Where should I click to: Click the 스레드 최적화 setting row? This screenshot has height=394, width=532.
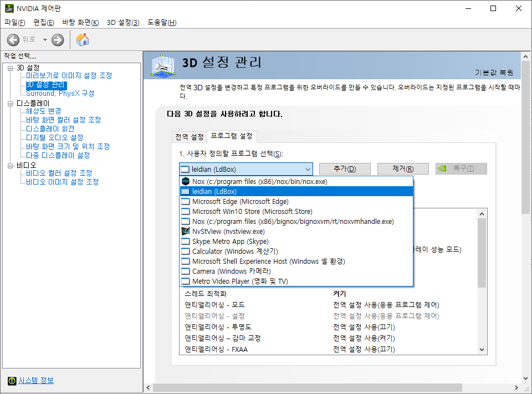pos(328,294)
